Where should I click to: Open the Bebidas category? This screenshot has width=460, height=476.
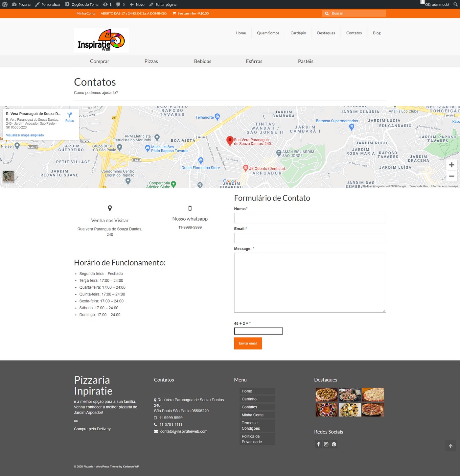pos(203,61)
